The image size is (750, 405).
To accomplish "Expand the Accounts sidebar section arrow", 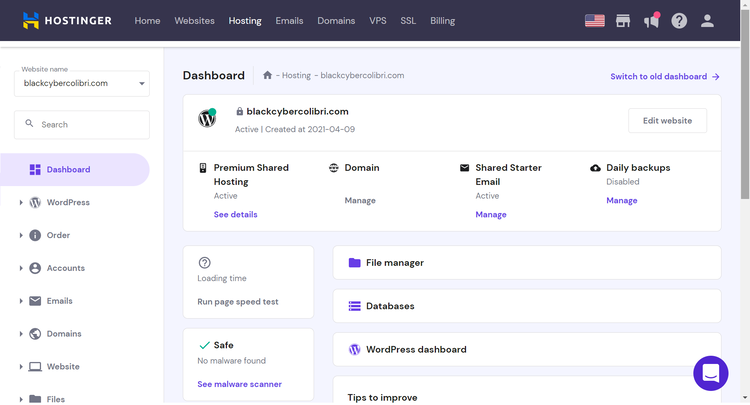I will (x=21, y=268).
